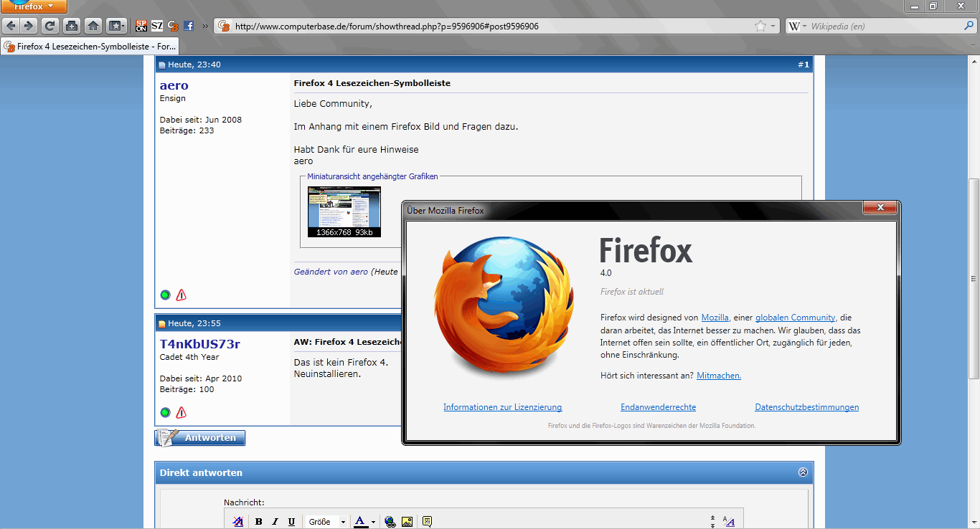Click second post timestamp icon Heute, 23:55
980x529 pixels.
click(x=162, y=324)
